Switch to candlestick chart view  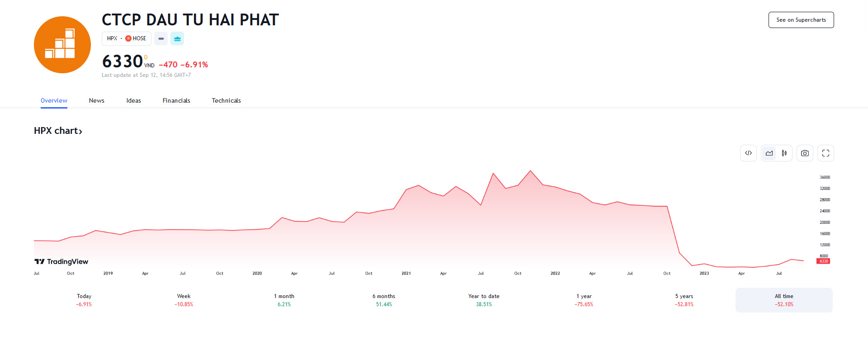(784, 153)
